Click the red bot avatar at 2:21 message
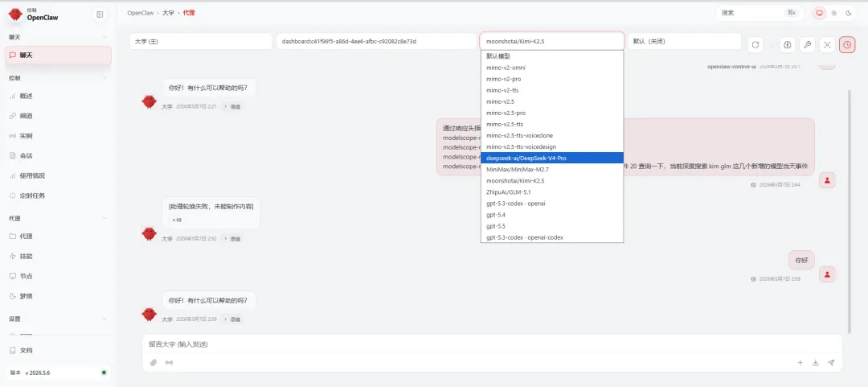The image size is (868, 387). coord(149,101)
